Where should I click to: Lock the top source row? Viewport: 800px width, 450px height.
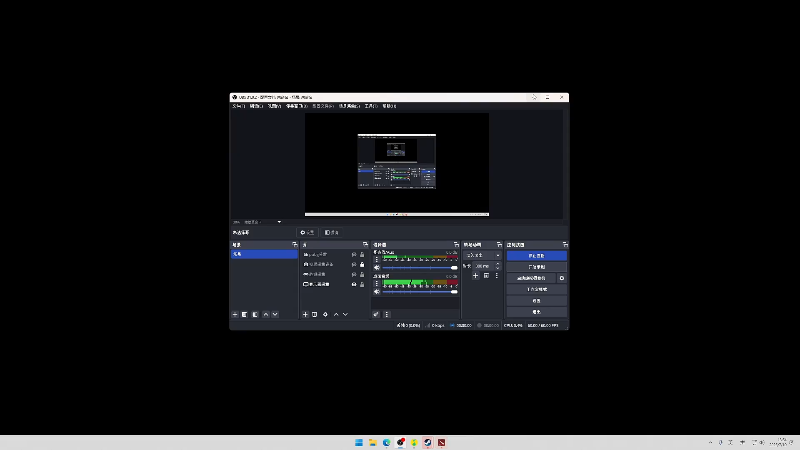[362, 255]
